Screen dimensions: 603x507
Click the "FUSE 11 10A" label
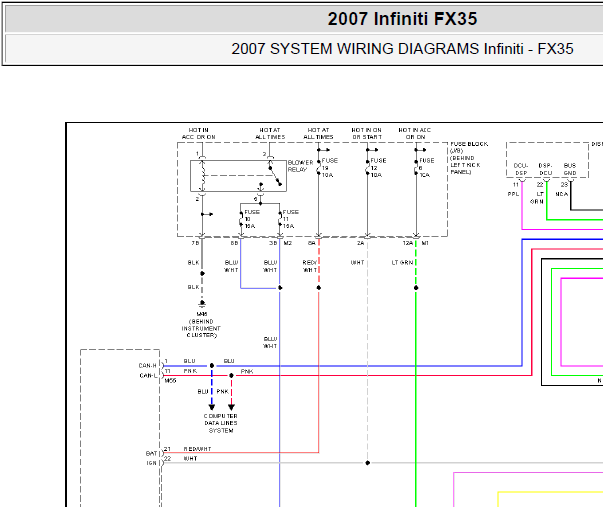pos(290,219)
